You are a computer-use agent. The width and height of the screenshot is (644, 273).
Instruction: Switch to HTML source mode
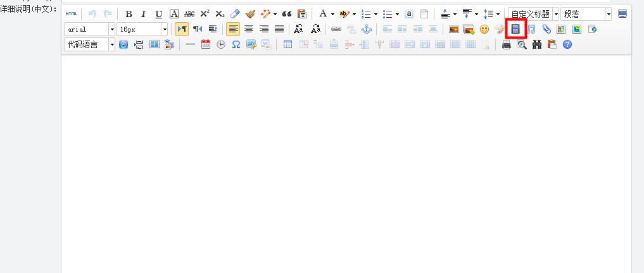click(72, 14)
